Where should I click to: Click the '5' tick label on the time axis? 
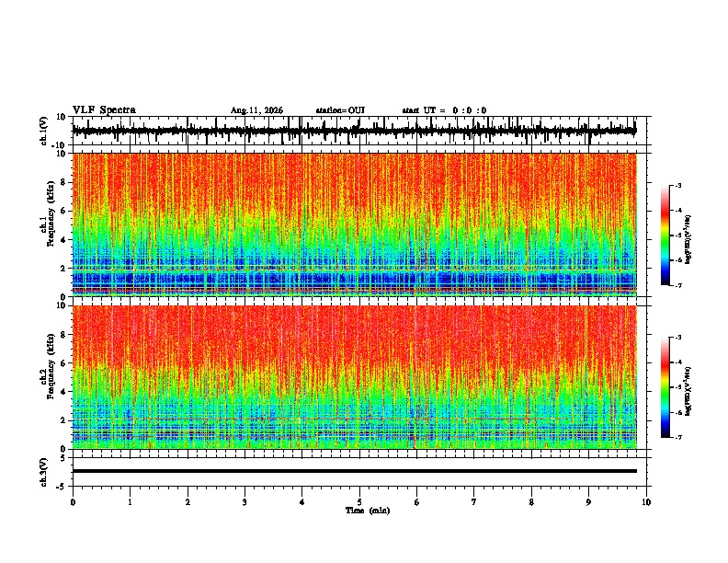pyautogui.click(x=359, y=502)
